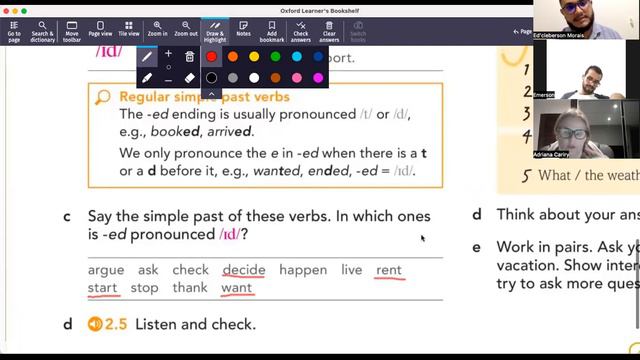640x360 pixels.
Task: Increase the pen thickness with plus
Action: click(x=168, y=53)
